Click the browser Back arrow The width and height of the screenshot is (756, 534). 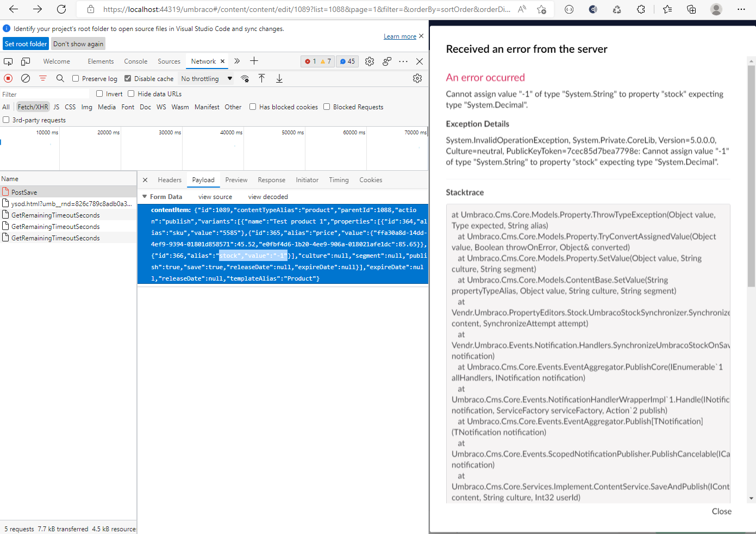(14, 9)
